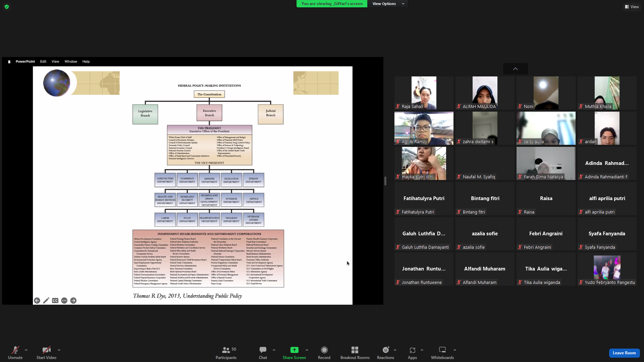The image size is (644, 362).
Task: Select Fatihatulyra Putri participant tile
Action: [x=424, y=199]
